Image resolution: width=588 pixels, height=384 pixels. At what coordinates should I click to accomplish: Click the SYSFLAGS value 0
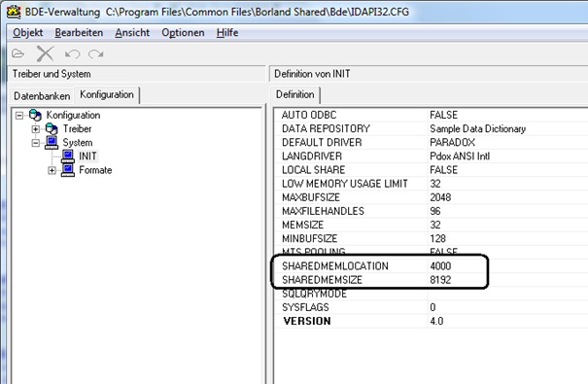(x=432, y=307)
